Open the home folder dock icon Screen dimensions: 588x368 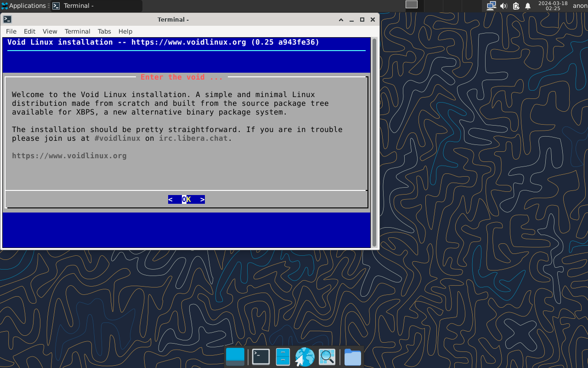pyautogui.click(x=353, y=357)
